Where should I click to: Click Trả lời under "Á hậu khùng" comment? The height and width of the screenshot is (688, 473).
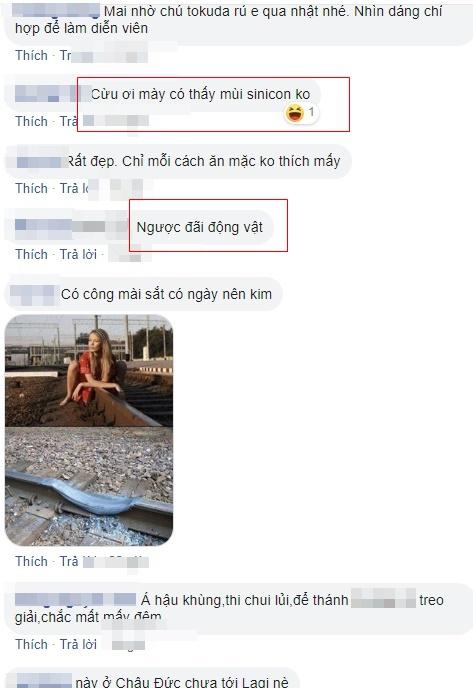(x=78, y=645)
